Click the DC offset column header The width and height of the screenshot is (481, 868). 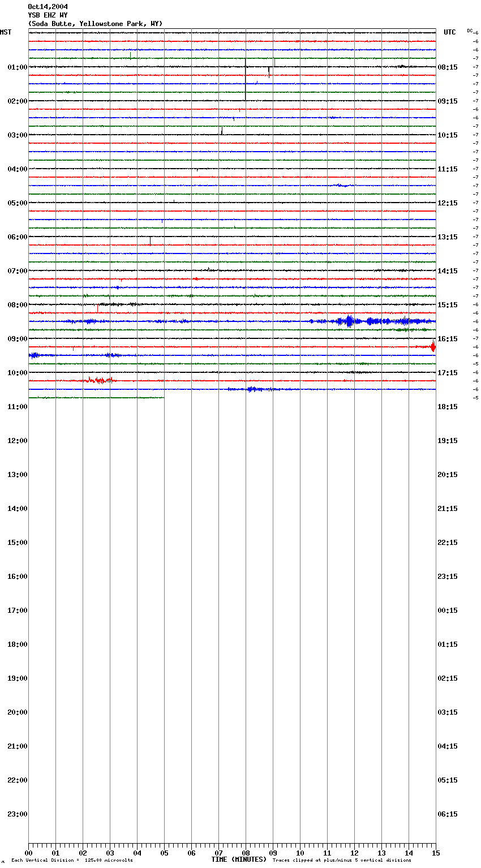point(470,31)
